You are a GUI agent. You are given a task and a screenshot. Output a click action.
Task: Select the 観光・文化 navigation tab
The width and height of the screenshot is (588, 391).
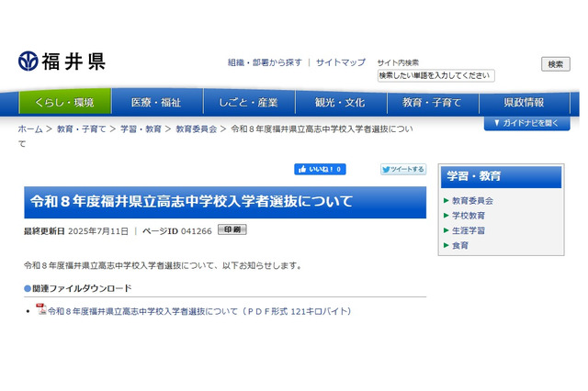(x=341, y=102)
